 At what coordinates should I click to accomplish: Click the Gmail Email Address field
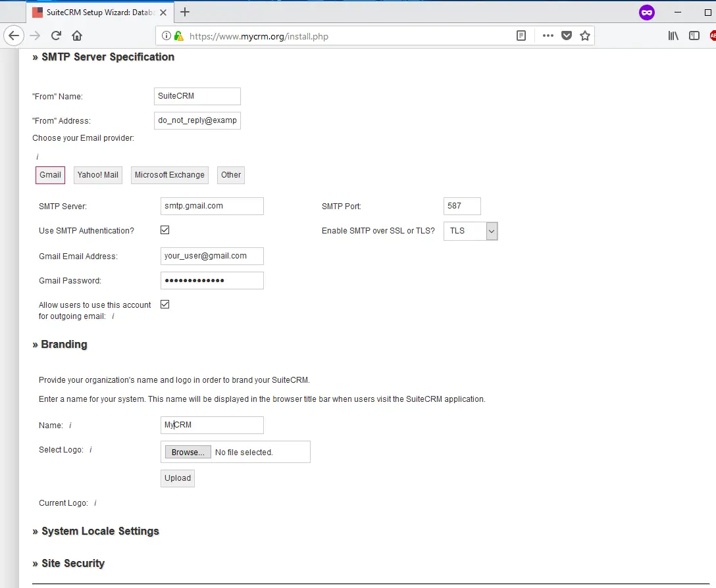[212, 256]
